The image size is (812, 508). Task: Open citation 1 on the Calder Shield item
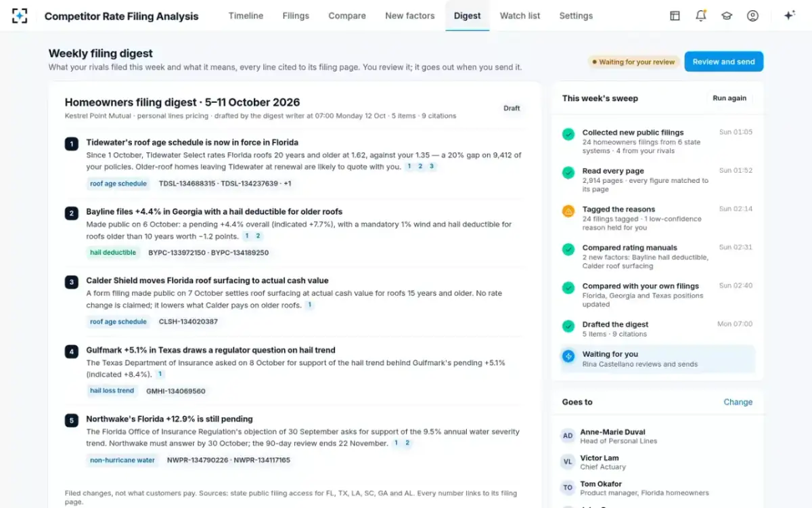[x=309, y=305]
